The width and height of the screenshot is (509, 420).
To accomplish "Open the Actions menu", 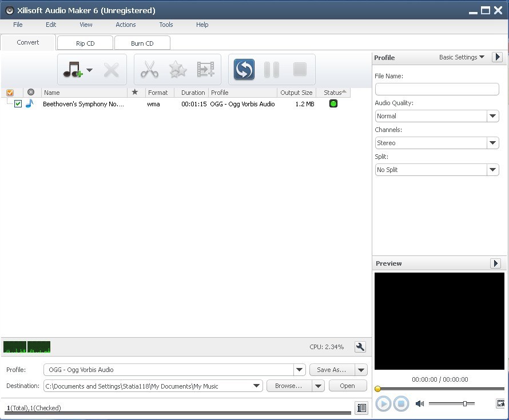I will pyautogui.click(x=125, y=25).
